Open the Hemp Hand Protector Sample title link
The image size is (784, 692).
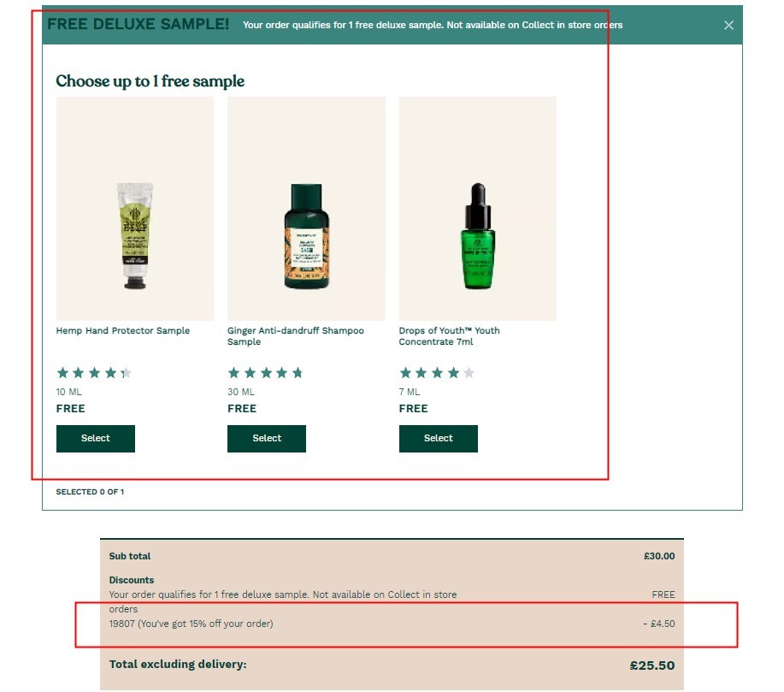[123, 331]
